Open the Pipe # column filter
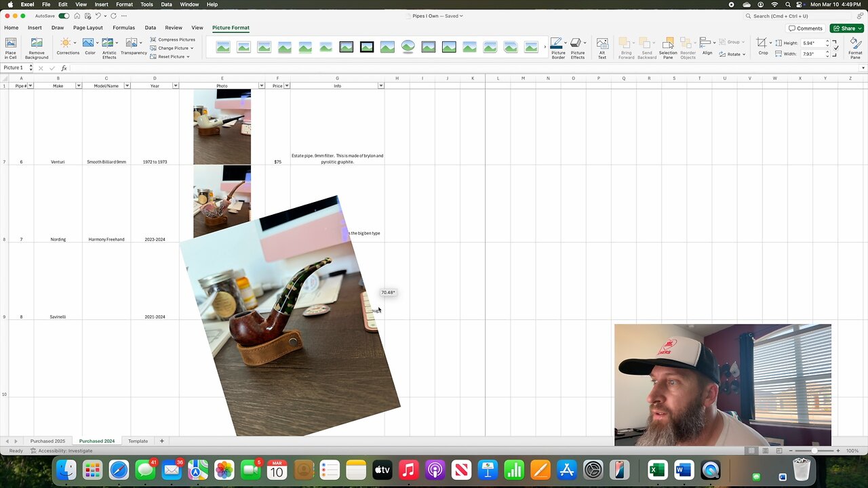 (30, 86)
